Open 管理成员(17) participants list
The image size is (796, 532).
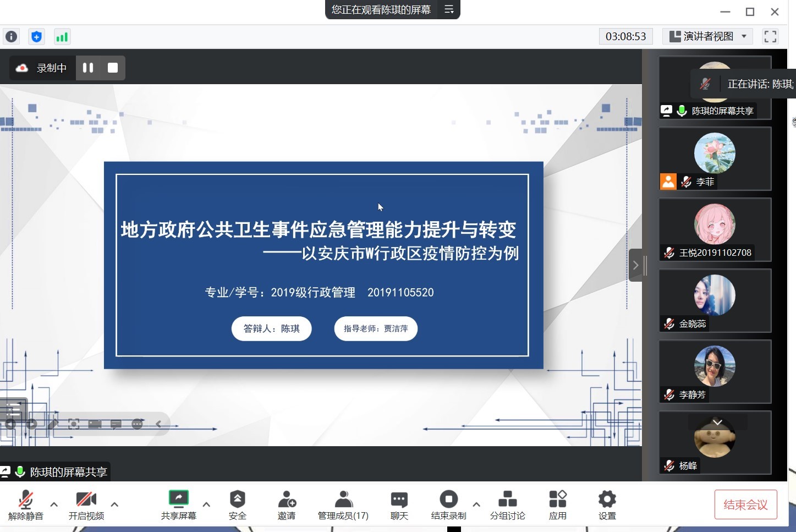[343, 505]
